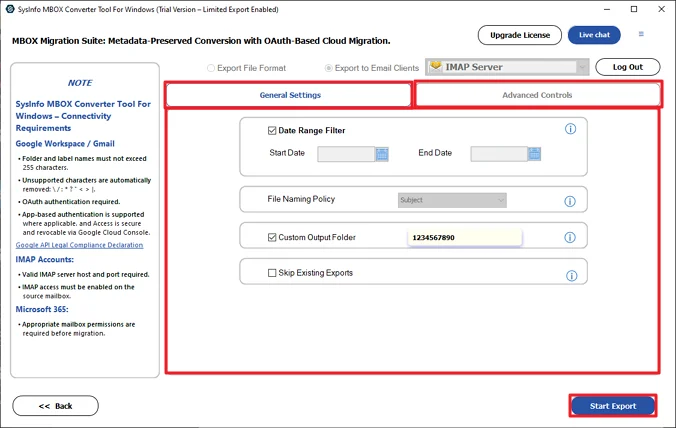
Task: Maximize the MBOX Converter window
Action: click(634, 9)
